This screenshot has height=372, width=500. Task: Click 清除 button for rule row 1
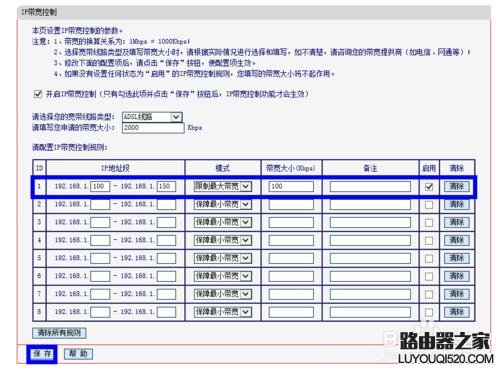[x=457, y=186]
